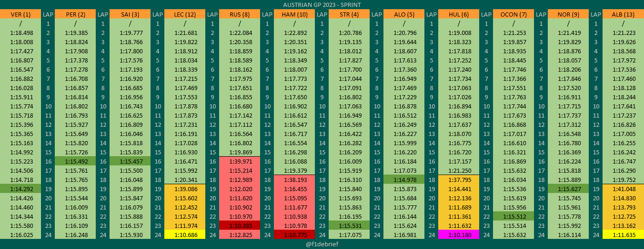644x249 pixels.
Task: Click the VER (1) column header
Action: 20,14
